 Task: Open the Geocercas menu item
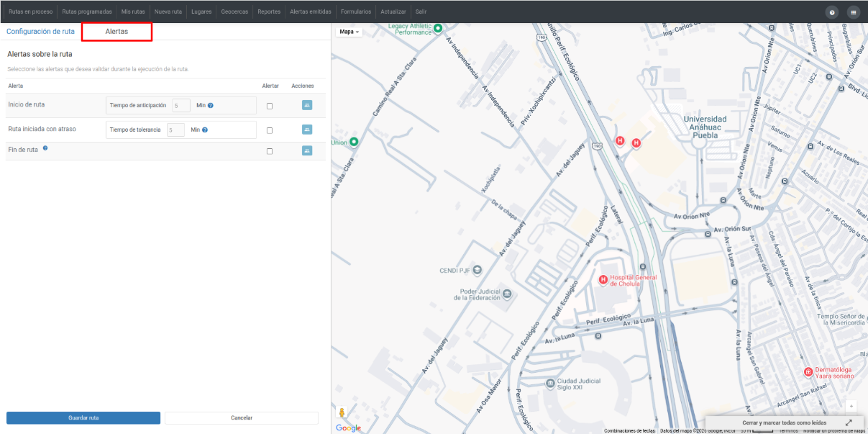pyautogui.click(x=234, y=12)
